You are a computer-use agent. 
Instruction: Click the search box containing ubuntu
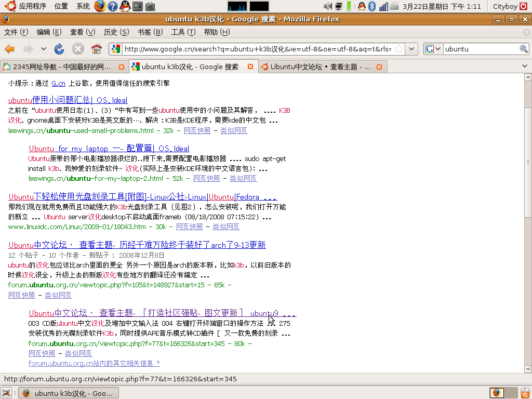481,49
